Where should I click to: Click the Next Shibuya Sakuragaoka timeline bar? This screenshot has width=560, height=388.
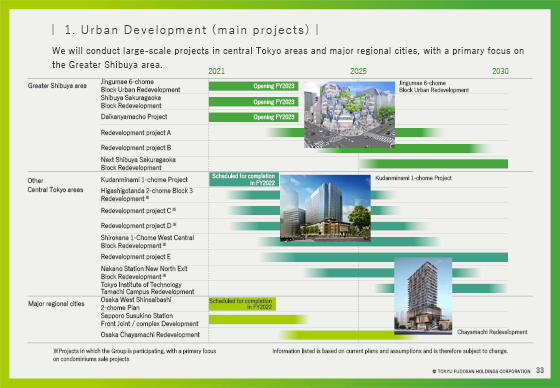(x=433, y=164)
